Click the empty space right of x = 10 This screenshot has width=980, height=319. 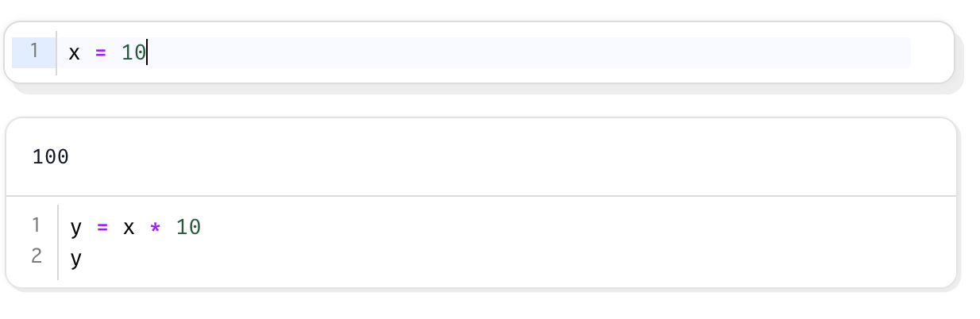[528, 52]
